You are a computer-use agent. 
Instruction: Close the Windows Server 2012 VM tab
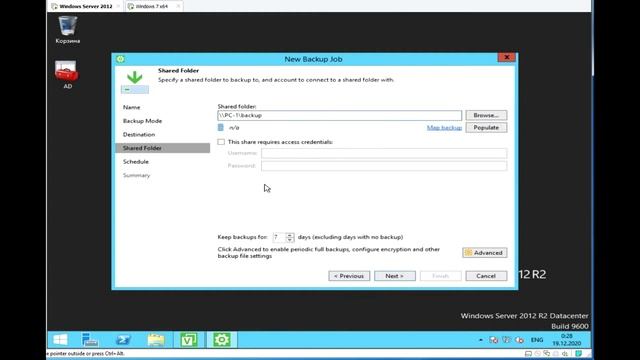[118, 7]
